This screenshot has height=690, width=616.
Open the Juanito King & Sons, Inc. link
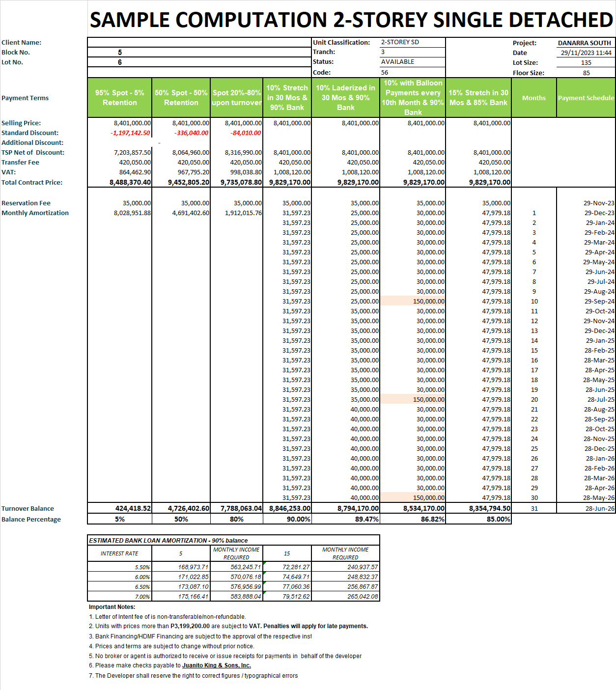click(x=217, y=665)
